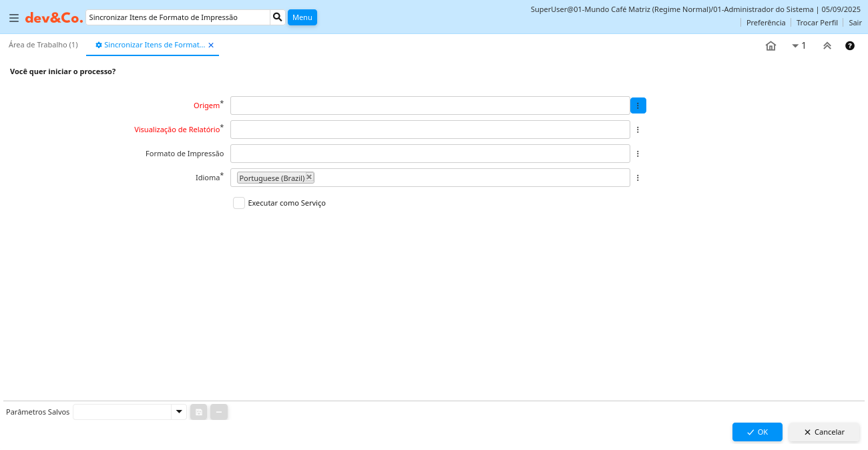Expand the Parâmetros Salvos dropdown

(x=178, y=412)
